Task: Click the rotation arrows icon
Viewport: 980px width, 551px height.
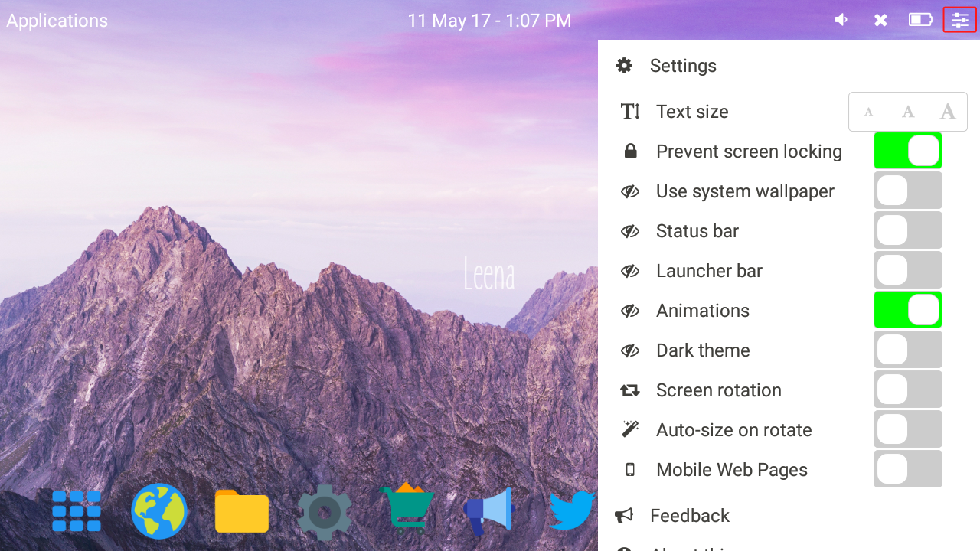Action: 630,390
